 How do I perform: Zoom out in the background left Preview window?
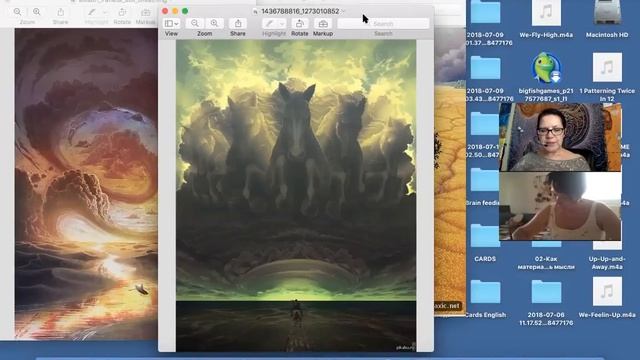pyautogui.click(x=17, y=12)
